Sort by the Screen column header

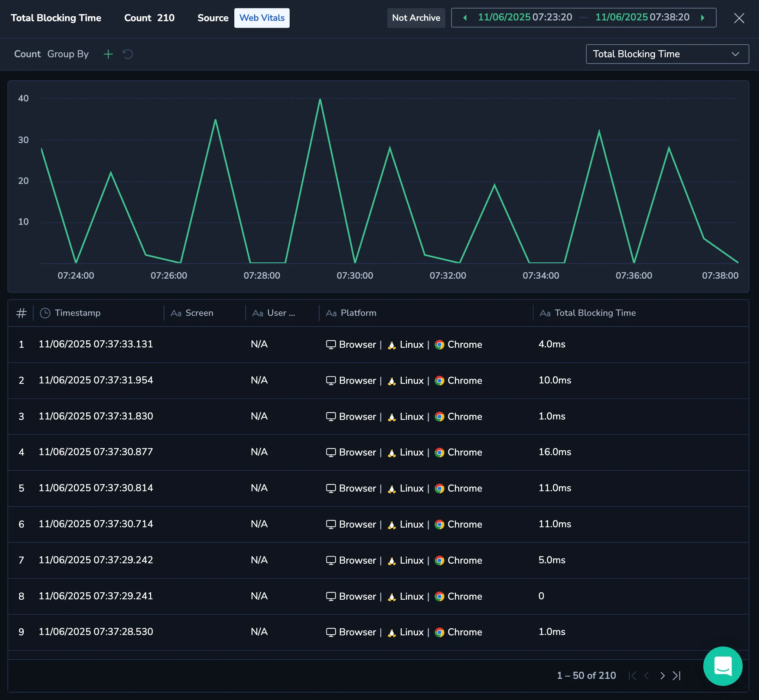(199, 313)
